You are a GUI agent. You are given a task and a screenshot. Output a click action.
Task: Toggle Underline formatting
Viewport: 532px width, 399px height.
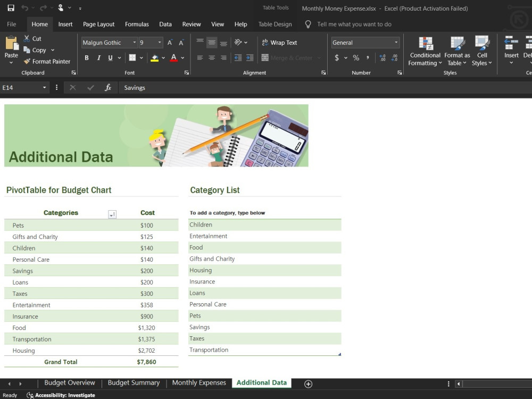point(110,57)
